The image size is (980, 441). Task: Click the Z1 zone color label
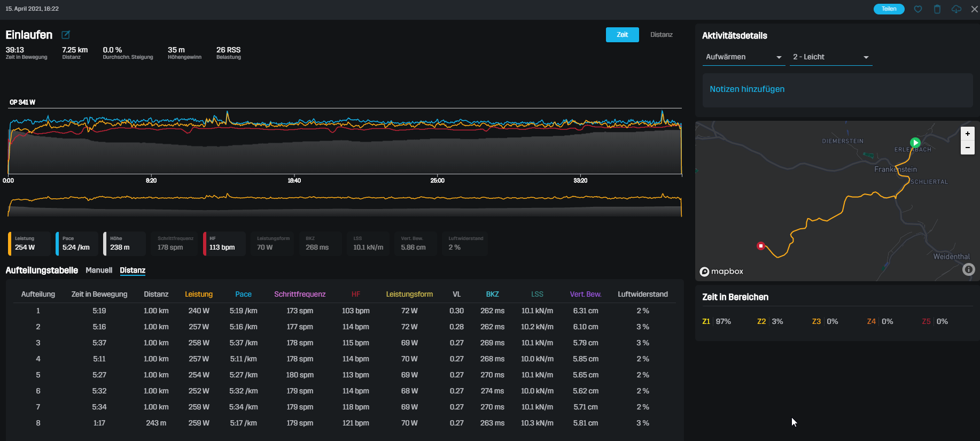click(x=706, y=321)
